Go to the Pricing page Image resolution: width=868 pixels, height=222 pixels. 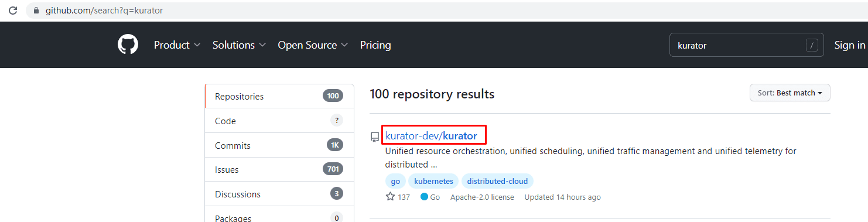[x=375, y=45]
